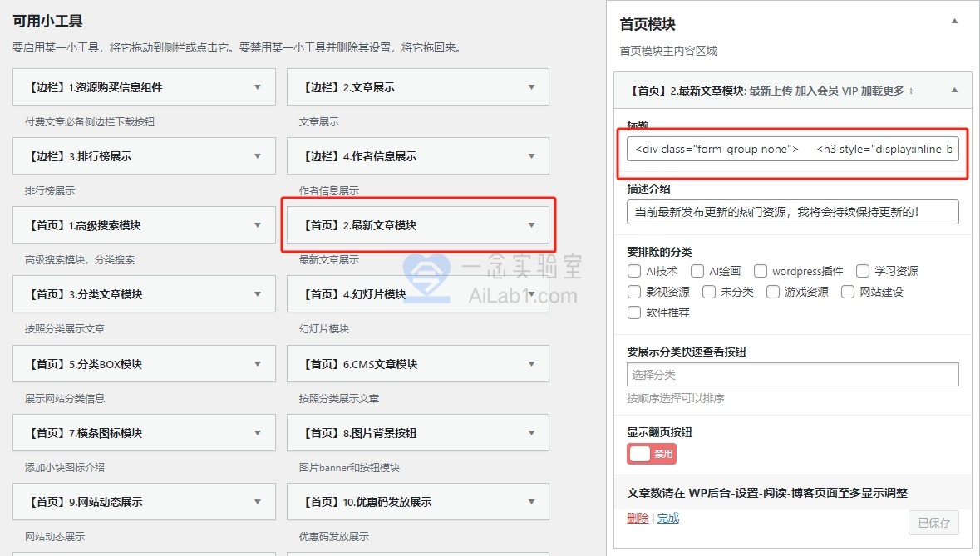Click the 完成 link

667,518
